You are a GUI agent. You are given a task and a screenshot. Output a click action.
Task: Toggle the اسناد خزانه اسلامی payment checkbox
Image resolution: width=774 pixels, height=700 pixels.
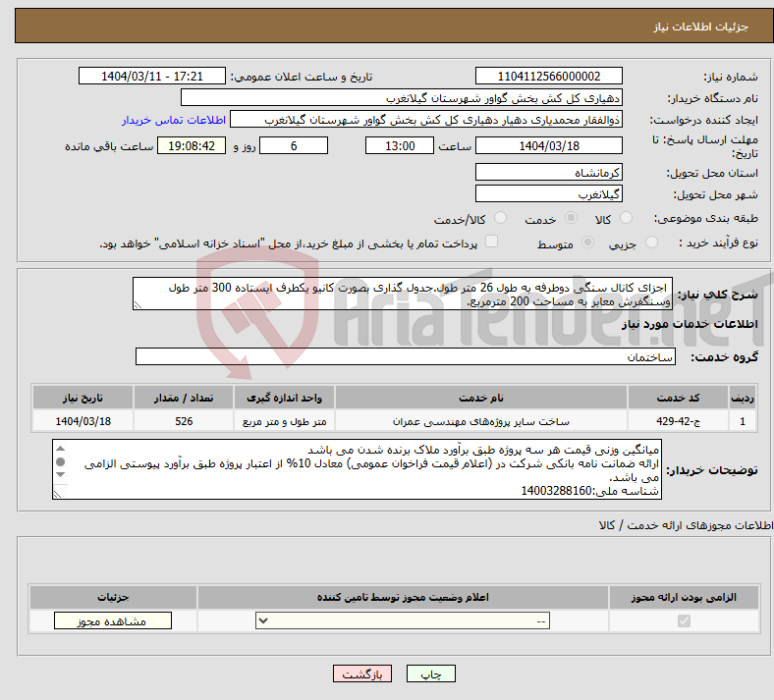[492, 242]
